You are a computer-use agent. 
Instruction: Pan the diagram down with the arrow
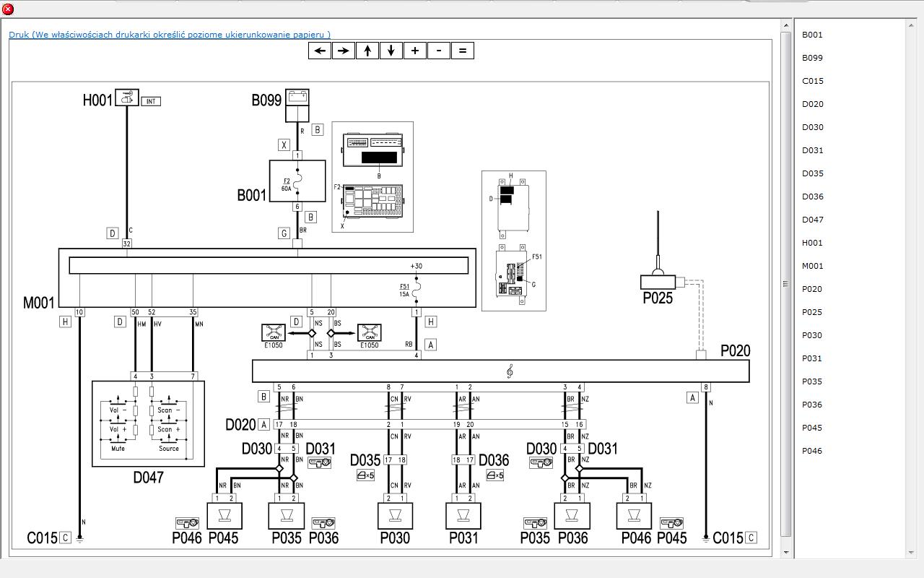[x=391, y=51]
